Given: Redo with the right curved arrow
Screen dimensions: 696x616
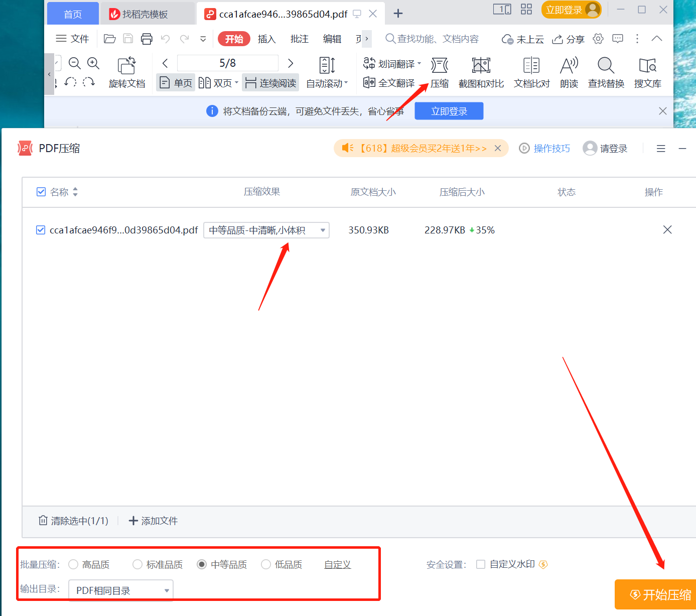Looking at the screenshot, I should pos(184,39).
